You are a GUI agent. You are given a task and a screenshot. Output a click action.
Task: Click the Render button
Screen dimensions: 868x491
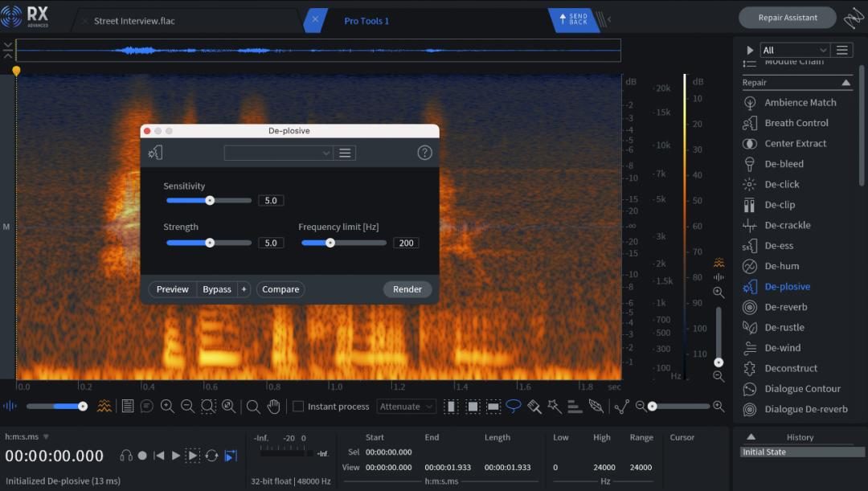click(x=407, y=289)
